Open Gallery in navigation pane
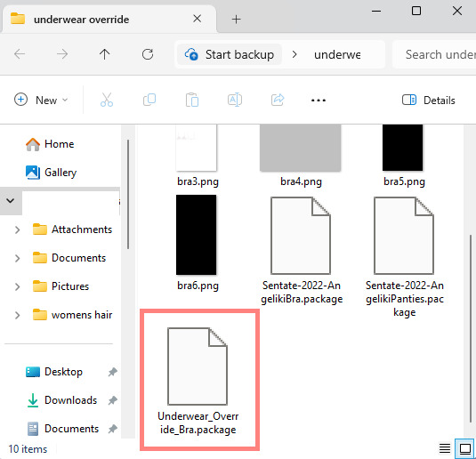 [51, 173]
